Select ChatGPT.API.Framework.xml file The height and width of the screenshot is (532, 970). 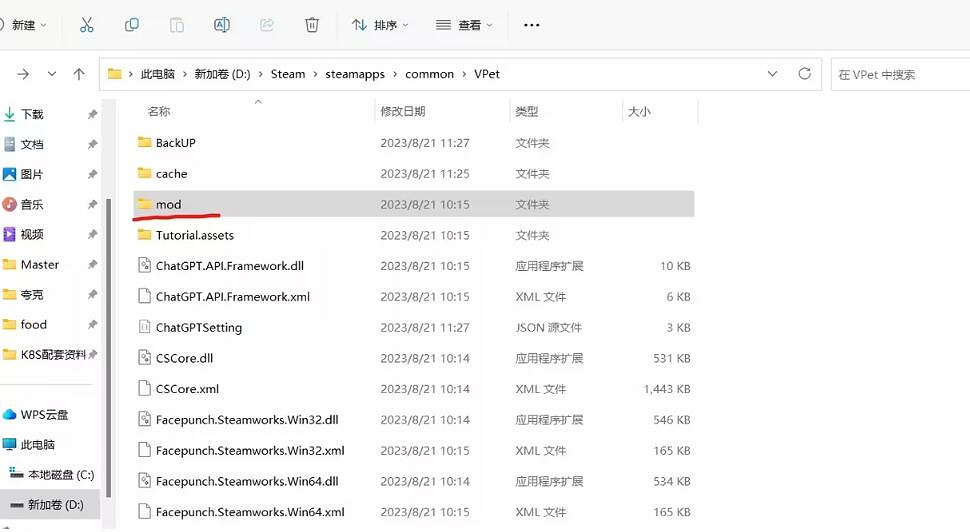(x=413, y=297)
